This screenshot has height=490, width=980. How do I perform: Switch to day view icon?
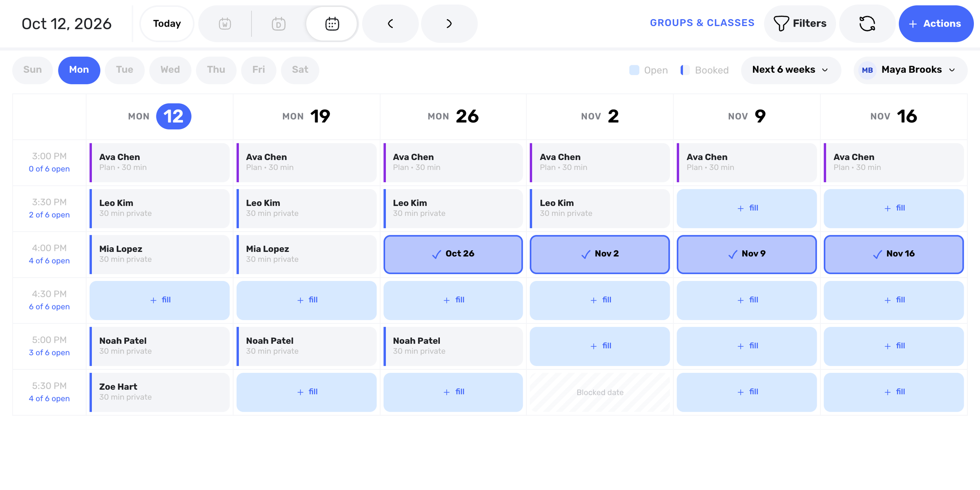(278, 24)
